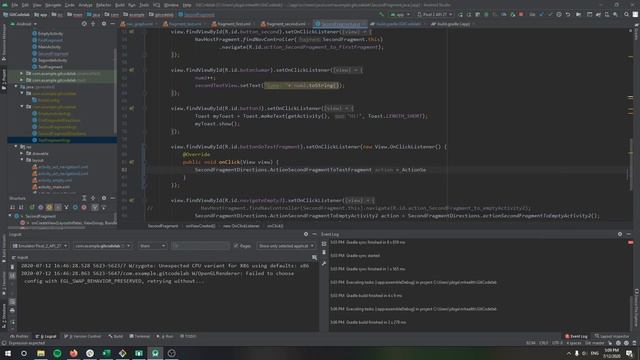640x360 pixels.
Task: Open Firefox from the taskbar
Action: pos(73,353)
